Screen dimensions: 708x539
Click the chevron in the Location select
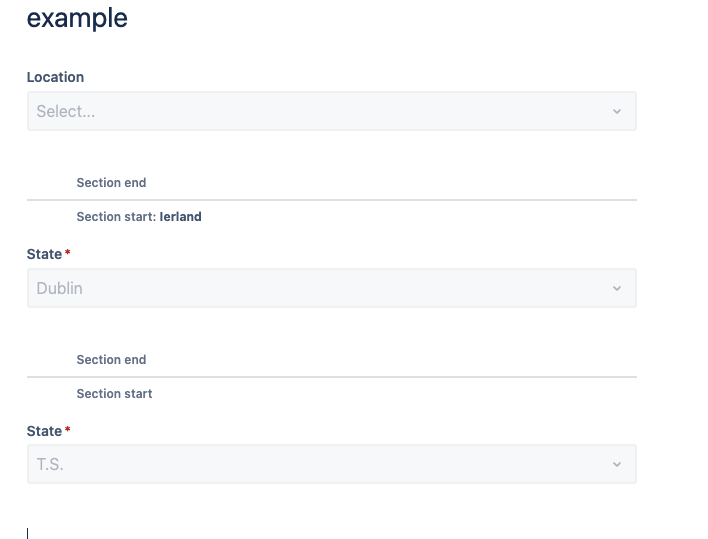click(x=617, y=111)
